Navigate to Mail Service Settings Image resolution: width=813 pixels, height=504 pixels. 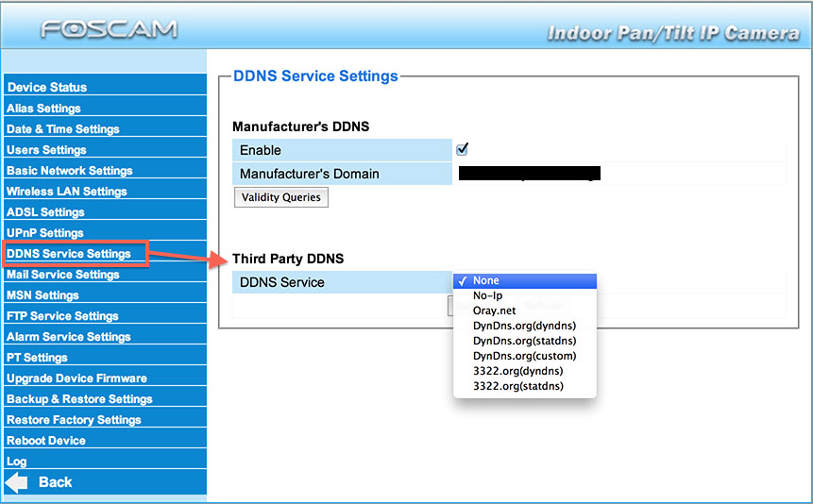(x=63, y=275)
